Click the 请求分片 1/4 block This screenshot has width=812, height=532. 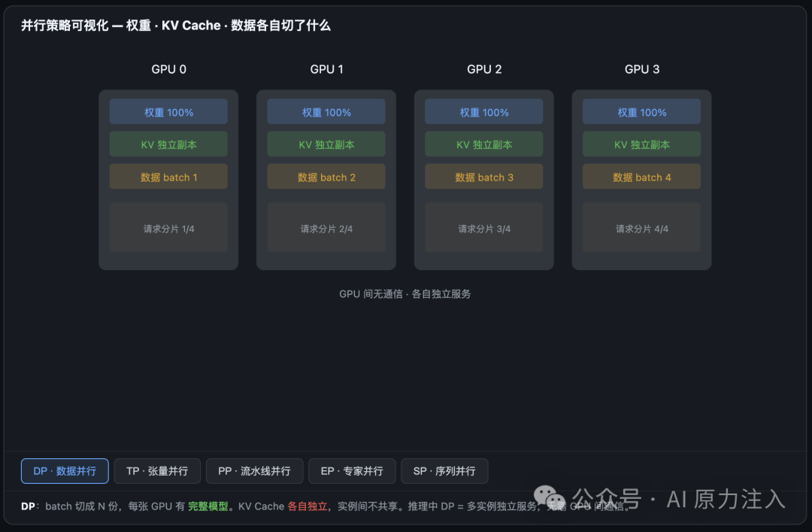[x=169, y=228]
